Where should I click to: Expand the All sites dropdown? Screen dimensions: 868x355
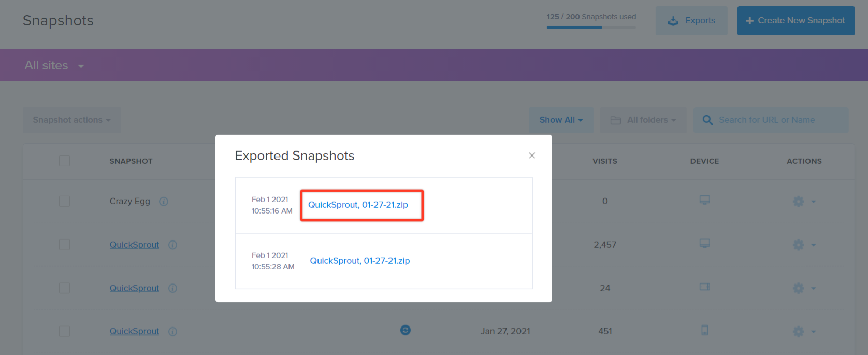[x=54, y=65]
